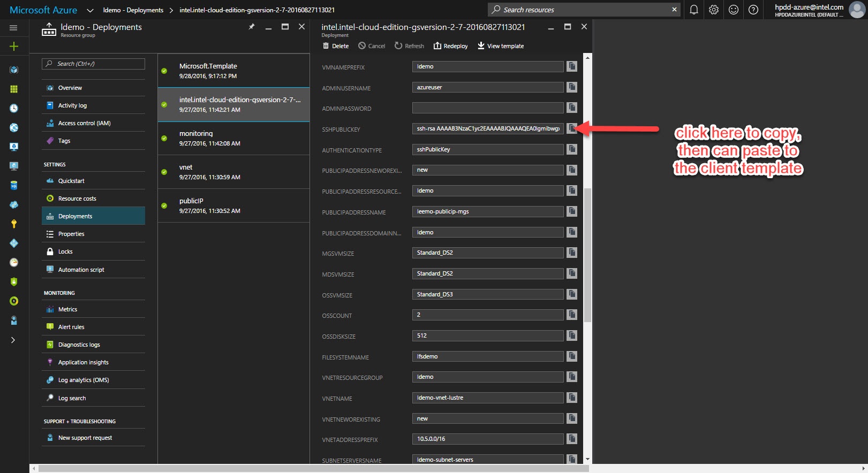Copy the FILESYSTEMNAME value
The width and height of the screenshot is (868, 473).
572,356
